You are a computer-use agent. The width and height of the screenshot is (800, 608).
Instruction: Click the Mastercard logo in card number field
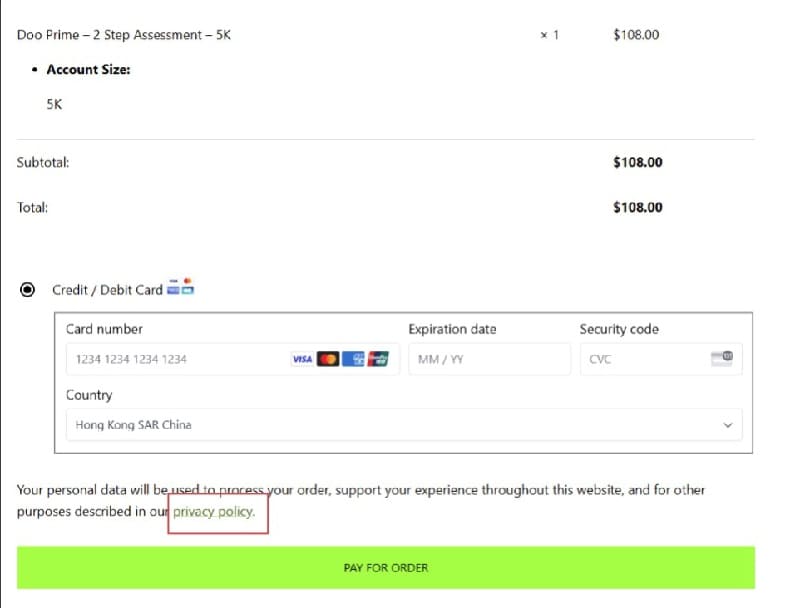[328, 359]
